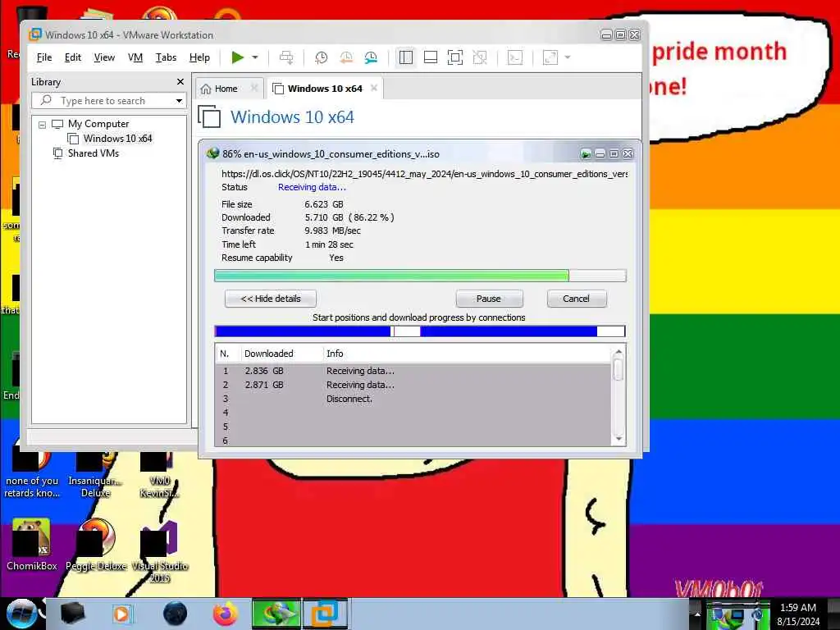
Task: Click the Unity mode toolbar icon
Action: tap(480, 57)
